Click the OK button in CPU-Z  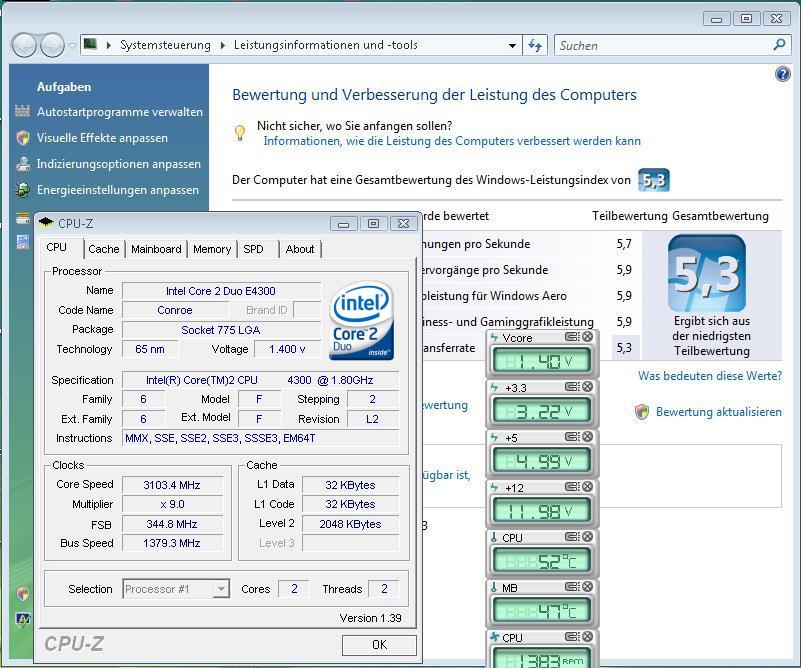click(x=379, y=645)
